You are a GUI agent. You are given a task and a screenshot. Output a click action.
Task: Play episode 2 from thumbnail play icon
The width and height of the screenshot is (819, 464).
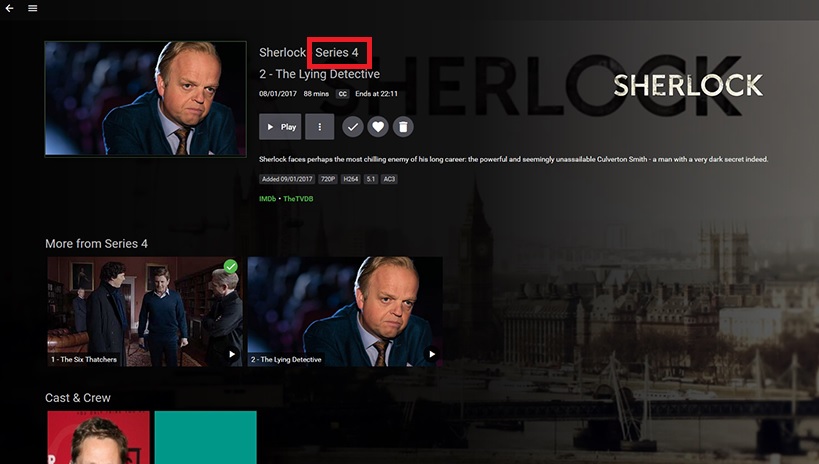point(431,354)
